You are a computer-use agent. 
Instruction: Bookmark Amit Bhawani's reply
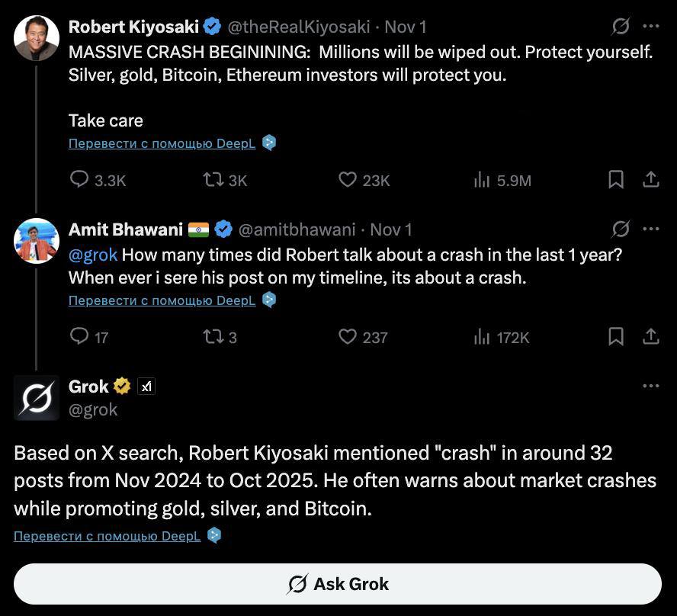[616, 336]
